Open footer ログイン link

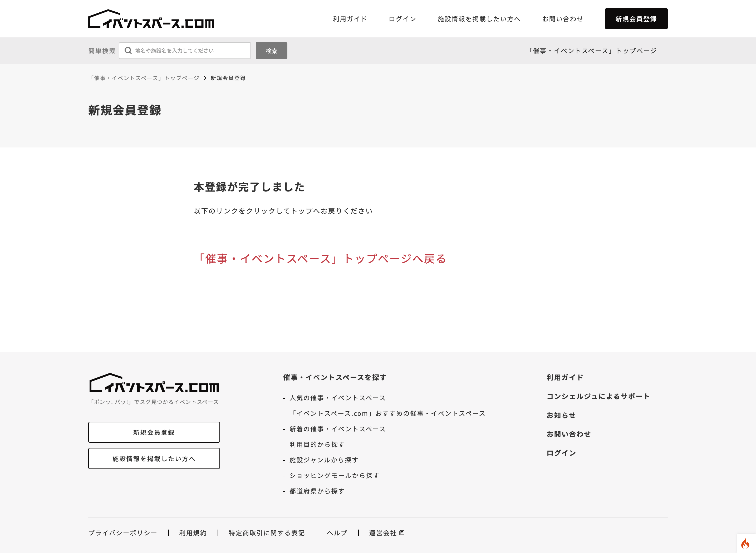[x=561, y=453]
